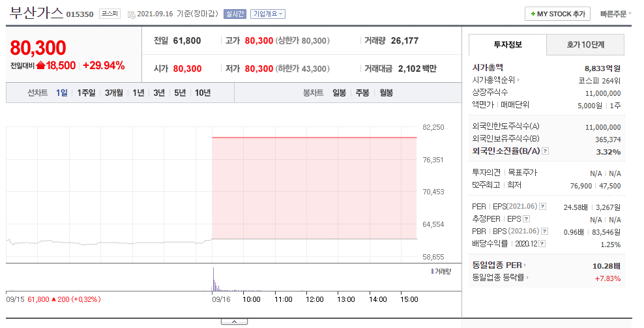Show the 주봉 candlestick chart

362,93
